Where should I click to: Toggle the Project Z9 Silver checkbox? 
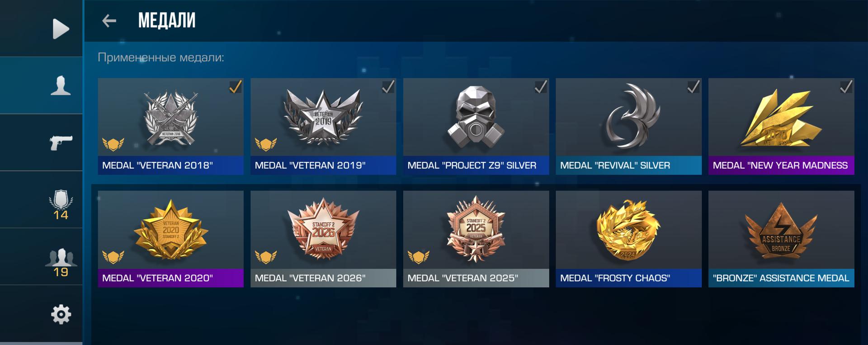(541, 86)
